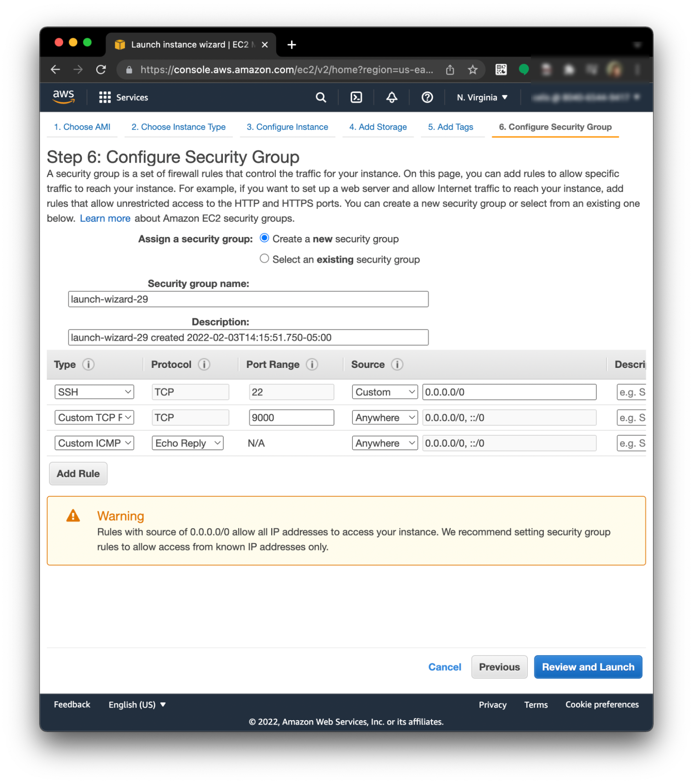Click the orange warning triangle icon
693x784 pixels.
tap(73, 516)
